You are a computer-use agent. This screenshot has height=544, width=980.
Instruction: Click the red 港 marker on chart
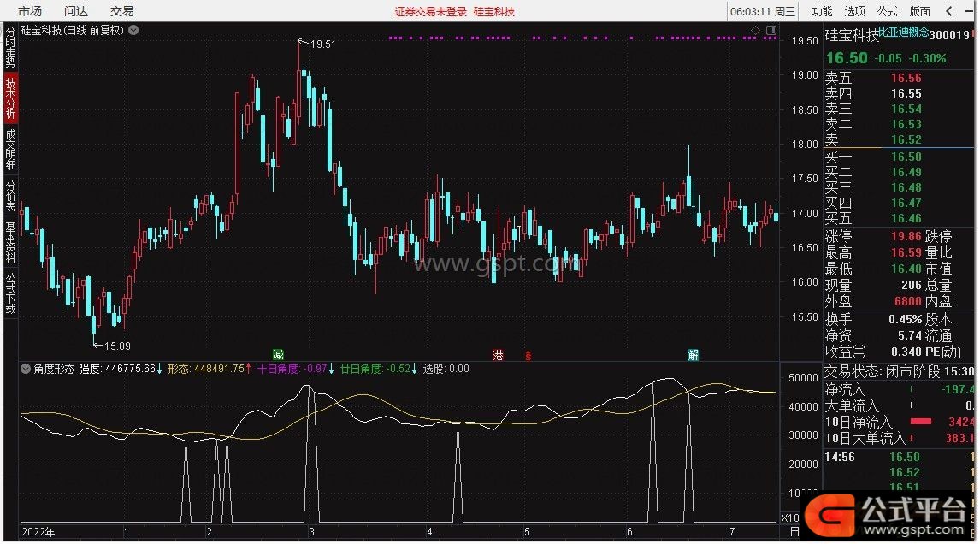(498, 355)
